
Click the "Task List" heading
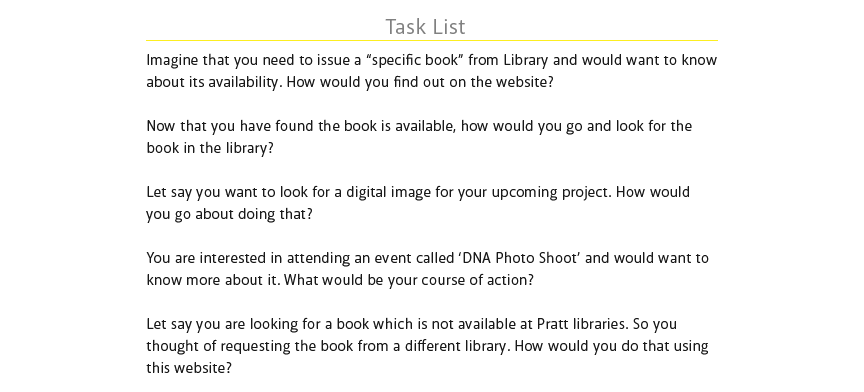pyautogui.click(x=425, y=26)
